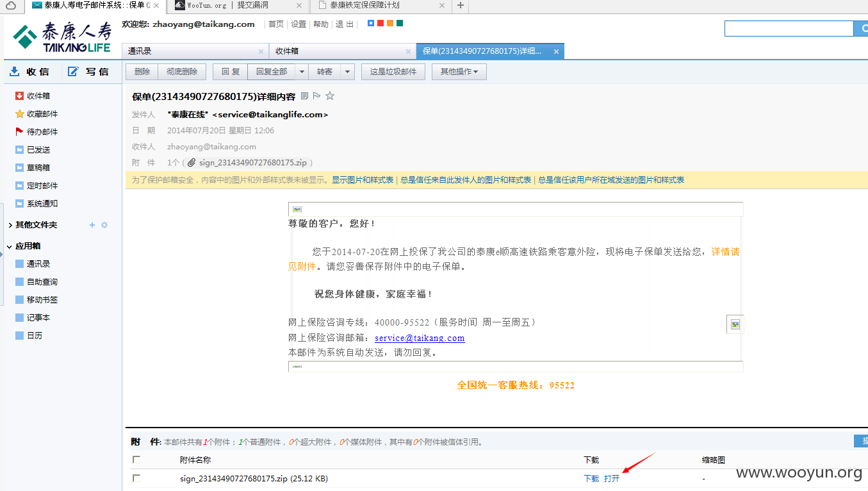Open 移动书签 sidebar app icon
Viewport: 868px width, 491px height.
(x=19, y=300)
